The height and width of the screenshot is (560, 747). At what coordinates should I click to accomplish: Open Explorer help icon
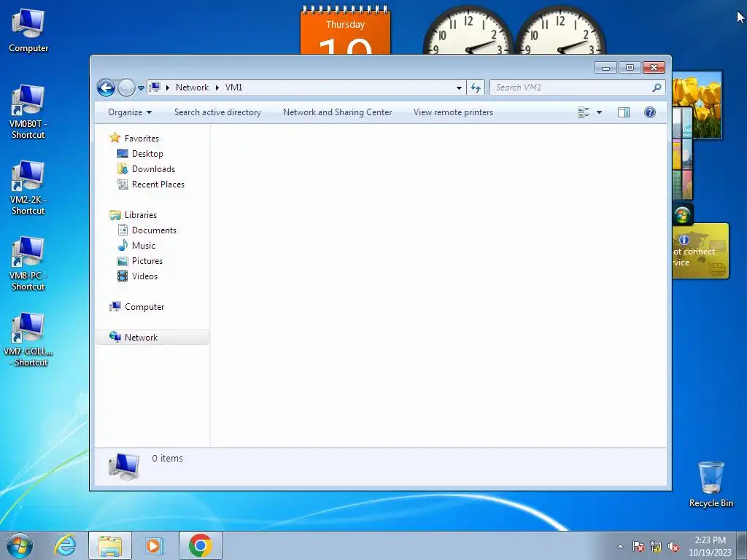pyautogui.click(x=650, y=112)
